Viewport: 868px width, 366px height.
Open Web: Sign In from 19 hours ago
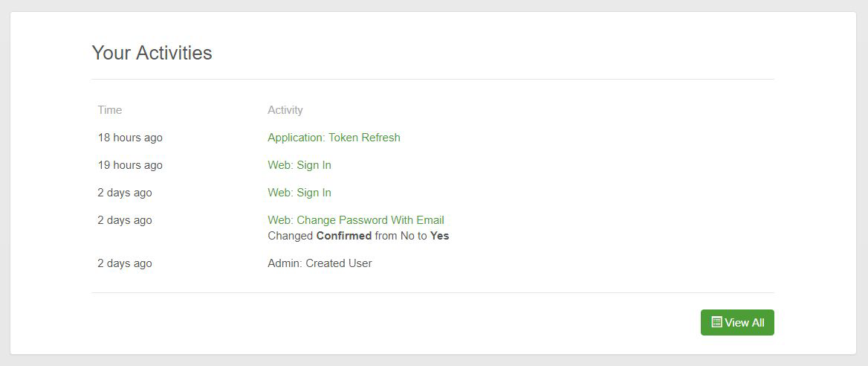point(299,165)
